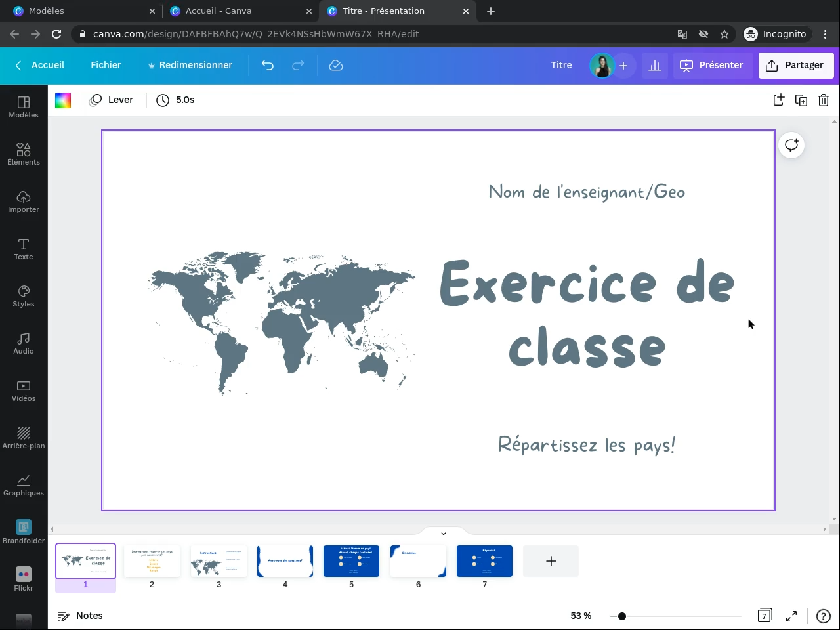The width and height of the screenshot is (840, 630).
Task: Undo the last action
Action: click(x=267, y=65)
